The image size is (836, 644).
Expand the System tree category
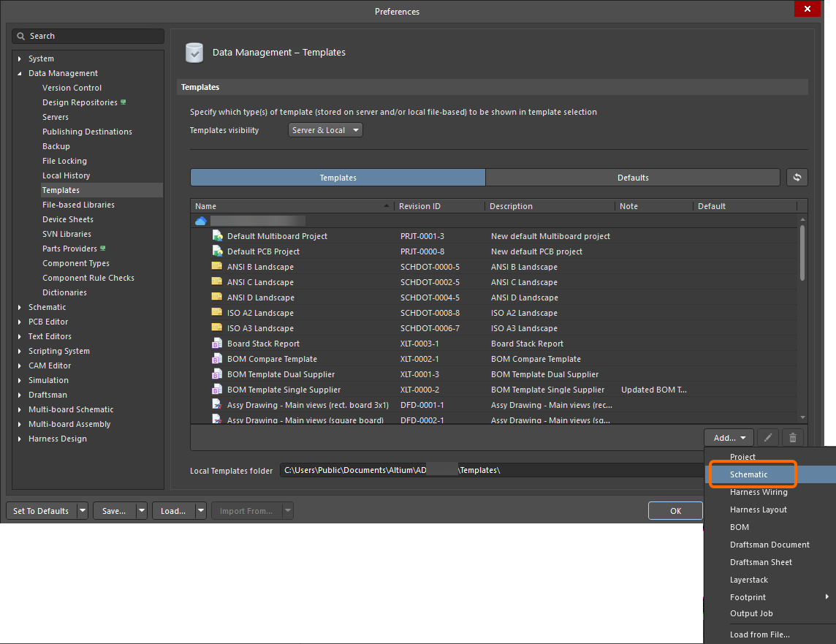pyautogui.click(x=20, y=58)
